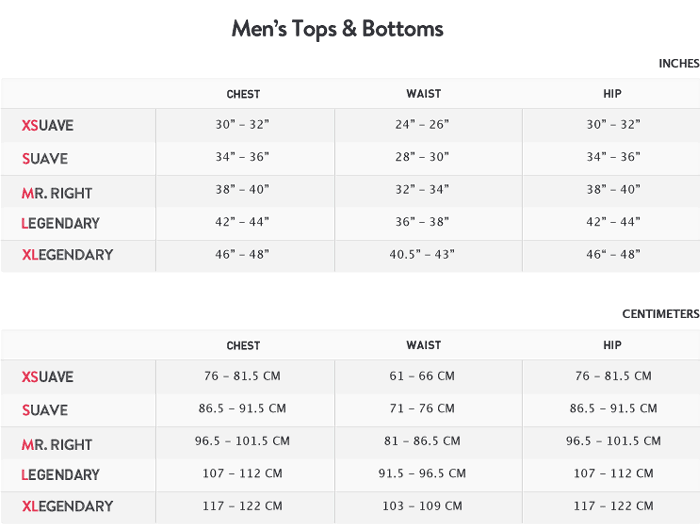700x524 pixels.
Task: Click LEGENDARY row label in centimeters table
Action: click(x=60, y=474)
